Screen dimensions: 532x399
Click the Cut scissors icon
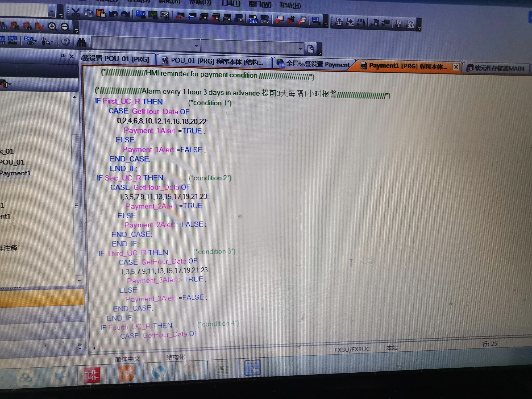pos(76,12)
